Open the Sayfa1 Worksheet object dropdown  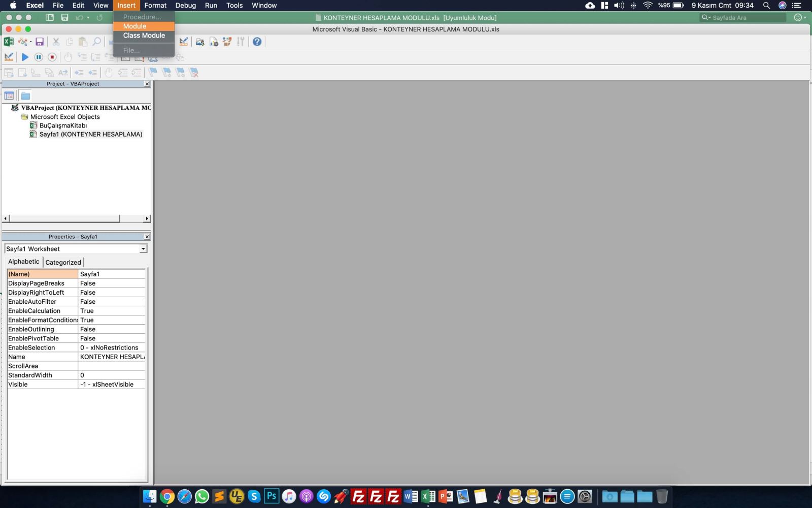143,249
